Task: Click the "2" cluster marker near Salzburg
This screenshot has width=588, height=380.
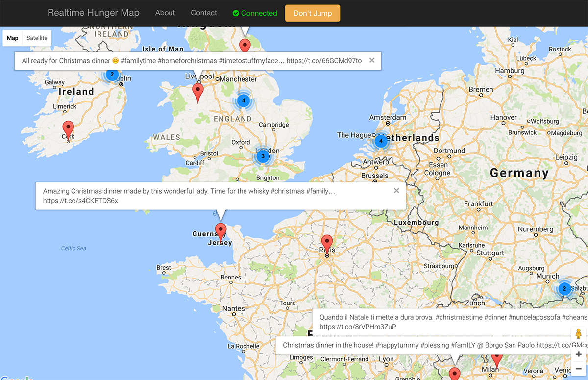Action: coord(564,289)
